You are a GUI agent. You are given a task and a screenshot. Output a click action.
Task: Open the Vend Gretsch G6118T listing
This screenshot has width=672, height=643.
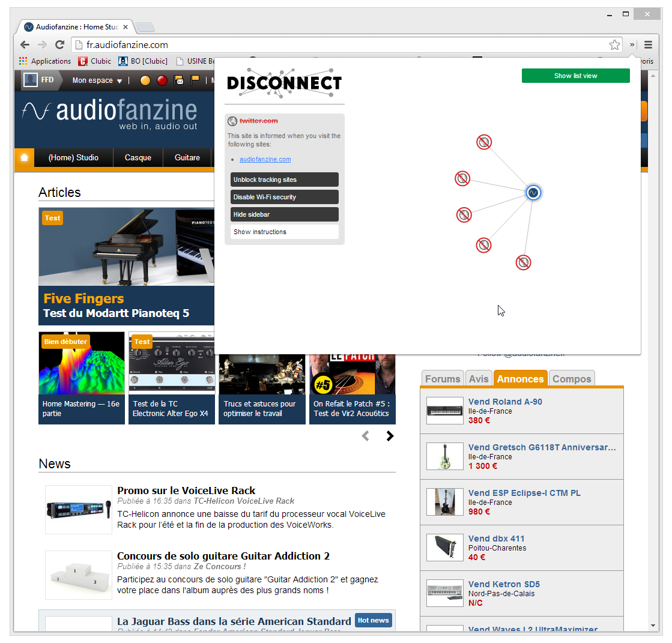(x=542, y=447)
